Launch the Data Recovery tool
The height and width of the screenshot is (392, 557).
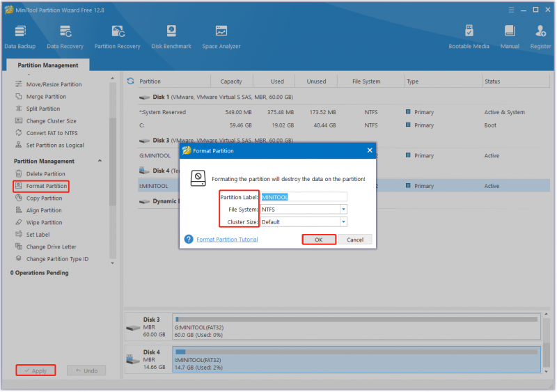click(x=65, y=37)
